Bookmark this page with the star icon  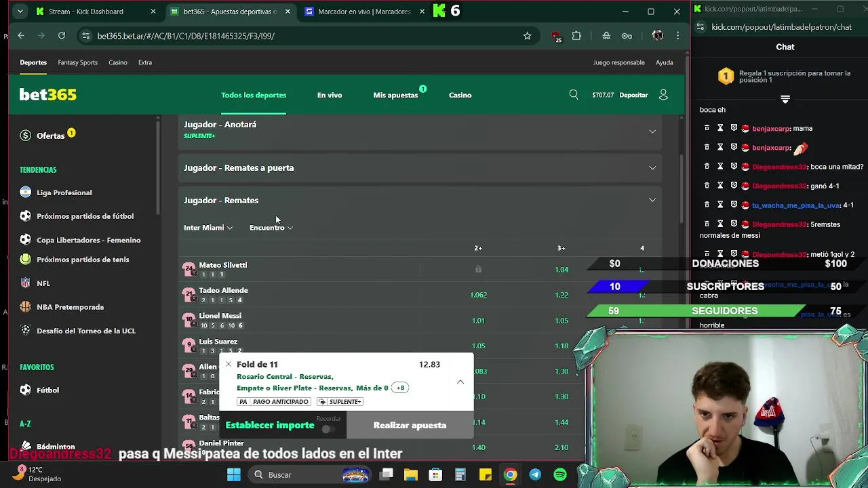coord(527,36)
